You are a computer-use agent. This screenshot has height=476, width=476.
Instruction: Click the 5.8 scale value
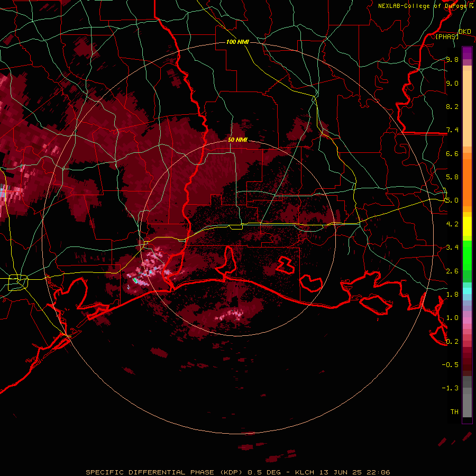click(452, 177)
